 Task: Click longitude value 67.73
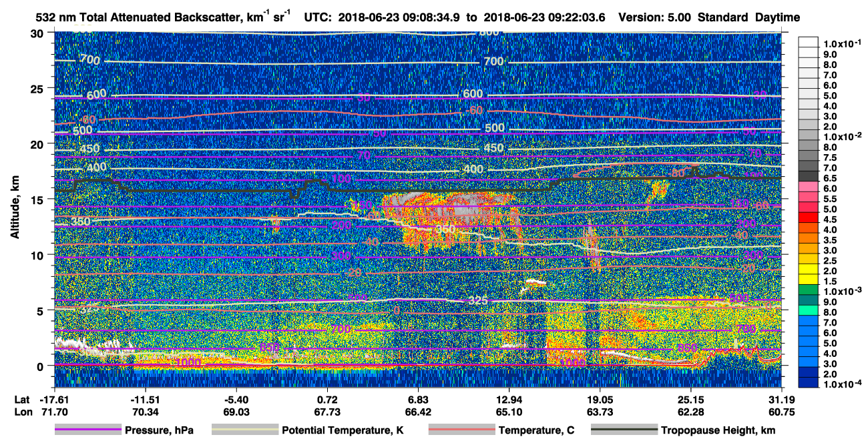coord(327,412)
